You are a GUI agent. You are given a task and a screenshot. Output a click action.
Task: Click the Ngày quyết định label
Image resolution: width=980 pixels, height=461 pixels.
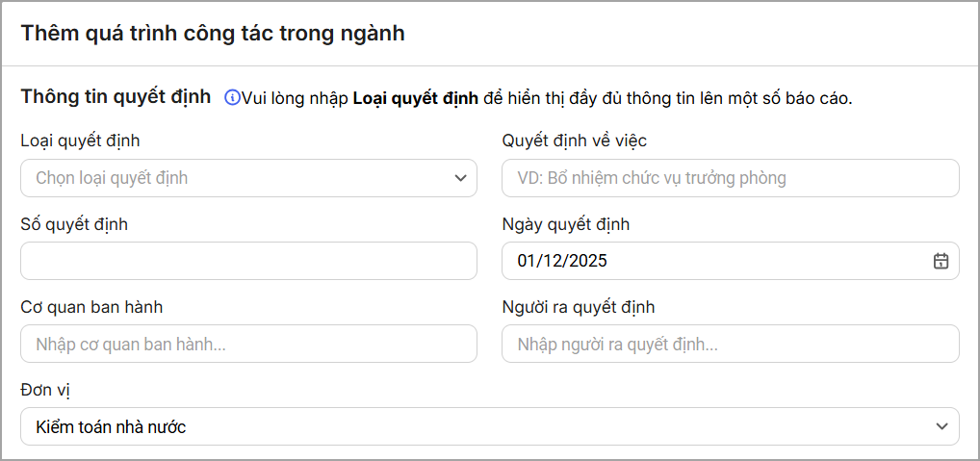point(566,224)
